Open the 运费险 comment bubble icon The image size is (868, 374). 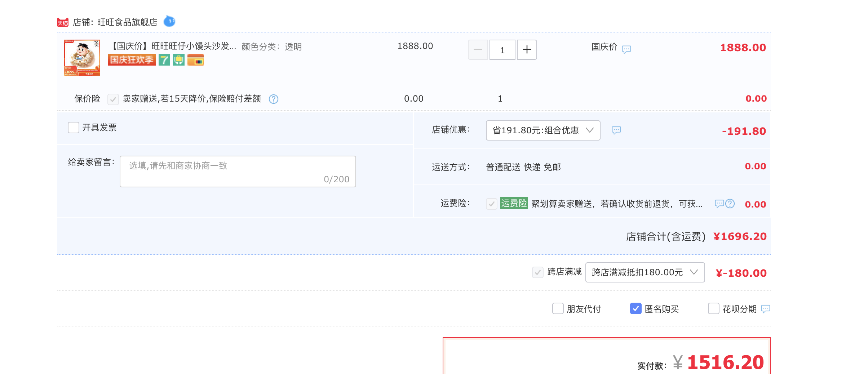pyautogui.click(x=719, y=204)
